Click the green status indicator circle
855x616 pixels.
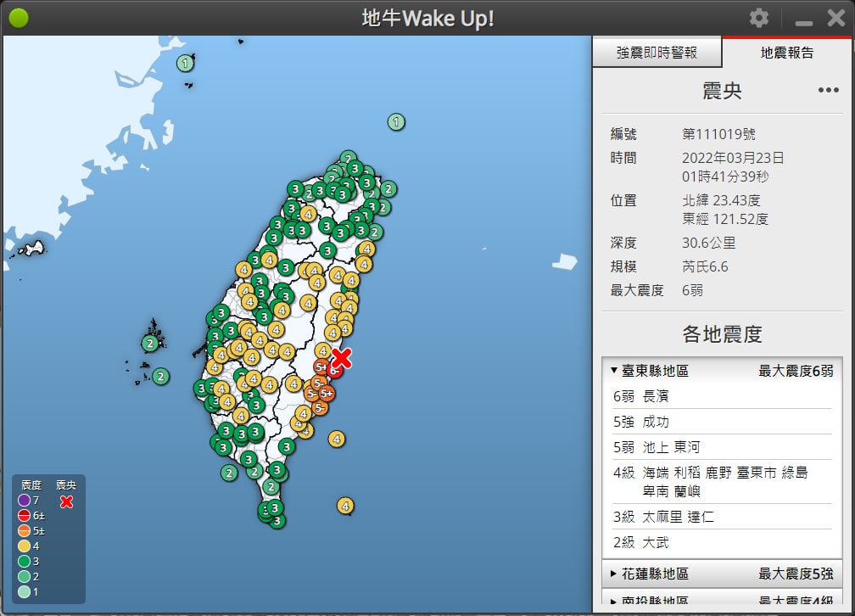19,18
